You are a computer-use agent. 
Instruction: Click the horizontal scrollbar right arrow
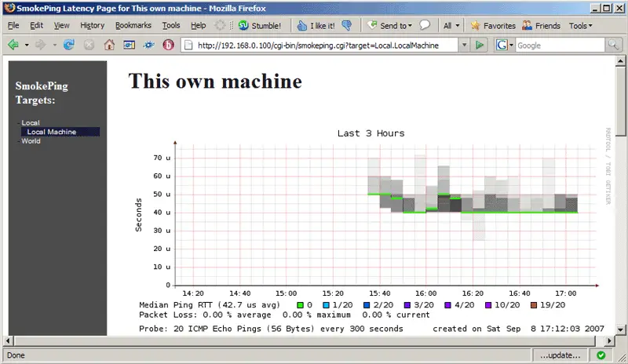(609, 340)
